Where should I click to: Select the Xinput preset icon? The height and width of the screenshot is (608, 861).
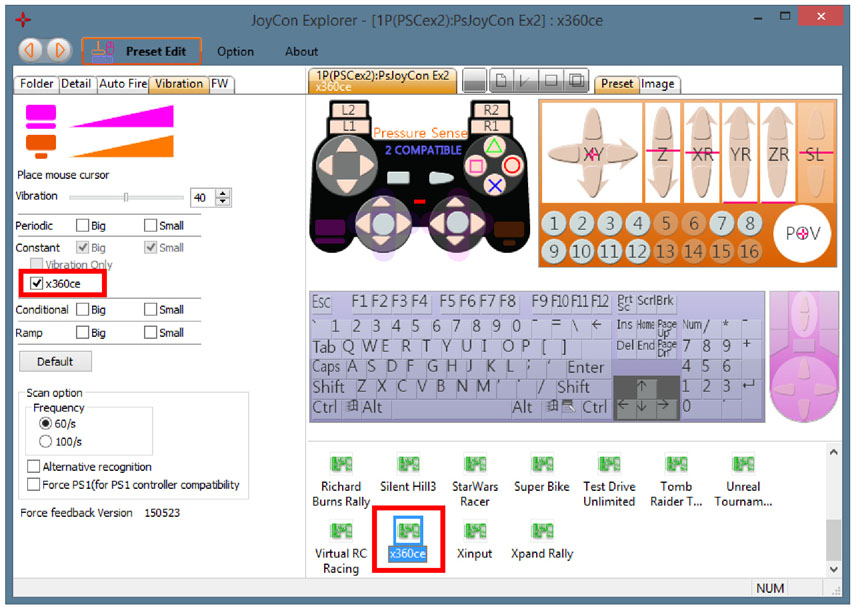click(x=475, y=531)
